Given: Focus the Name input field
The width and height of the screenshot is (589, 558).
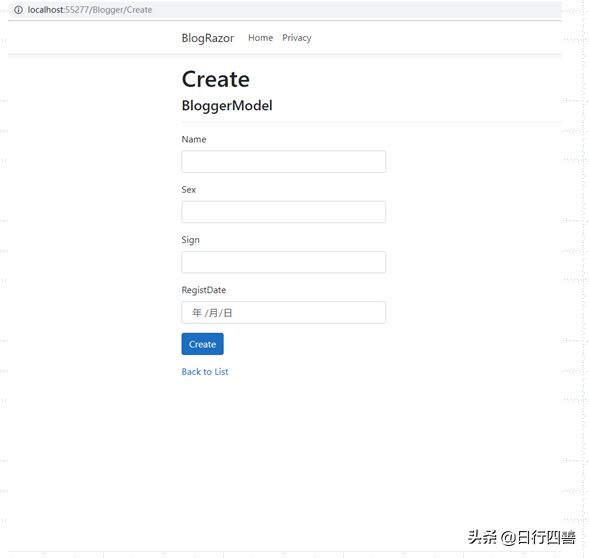Looking at the screenshot, I should [284, 162].
